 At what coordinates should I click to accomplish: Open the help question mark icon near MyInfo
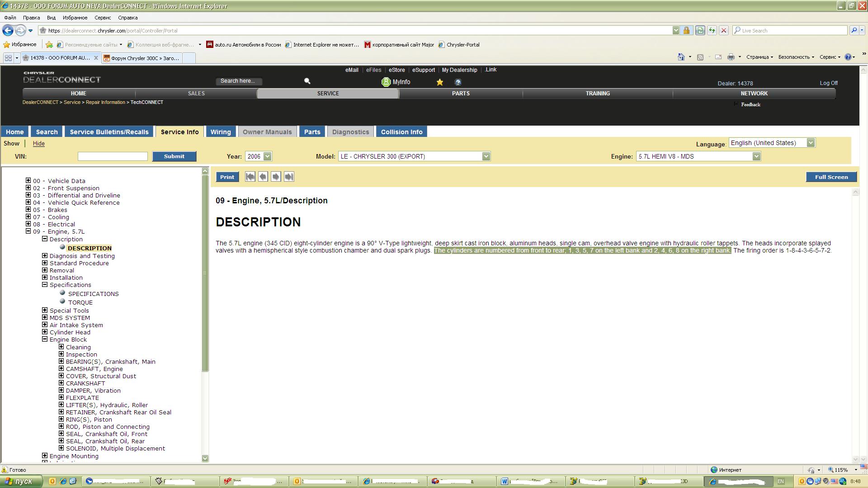click(x=458, y=82)
